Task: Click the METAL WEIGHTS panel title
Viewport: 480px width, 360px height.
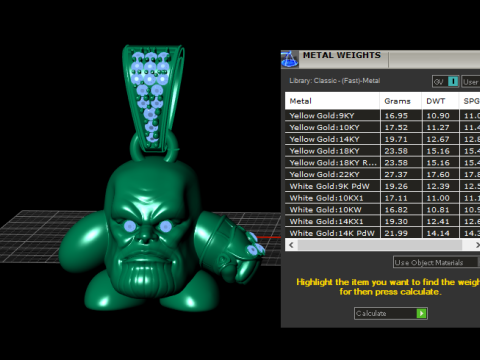Action: click(x=342, y=55)
